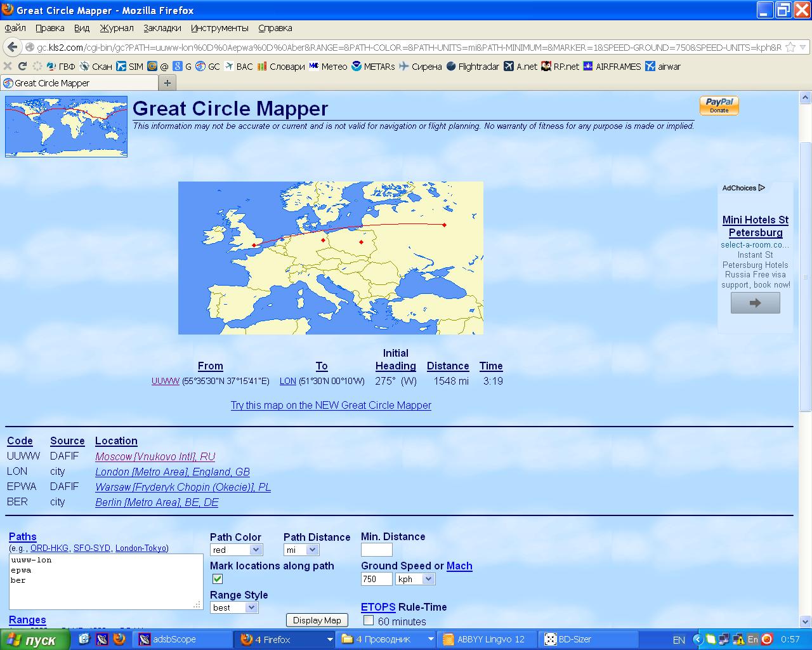Image resolution: width=812 pixels, height=650 pixels.
Task: Click the ground speed field showing 750
Action: click(377, 579)
